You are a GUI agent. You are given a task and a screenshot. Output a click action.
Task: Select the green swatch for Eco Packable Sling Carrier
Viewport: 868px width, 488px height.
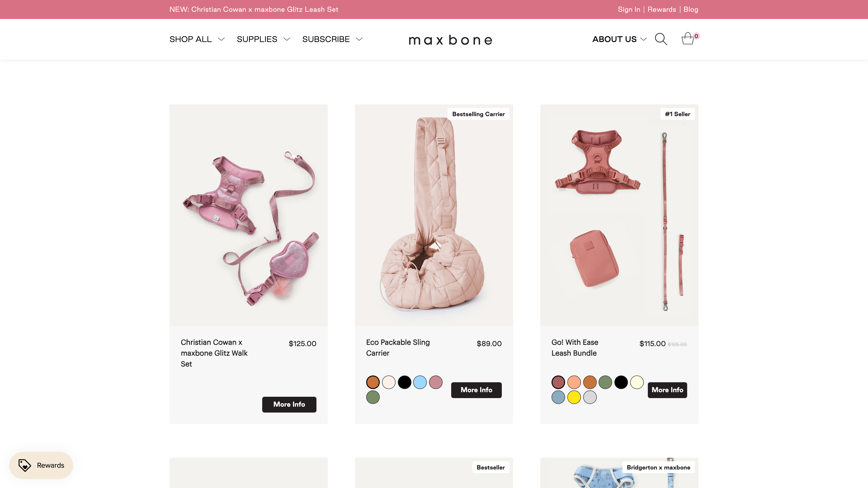pos(373,397)
